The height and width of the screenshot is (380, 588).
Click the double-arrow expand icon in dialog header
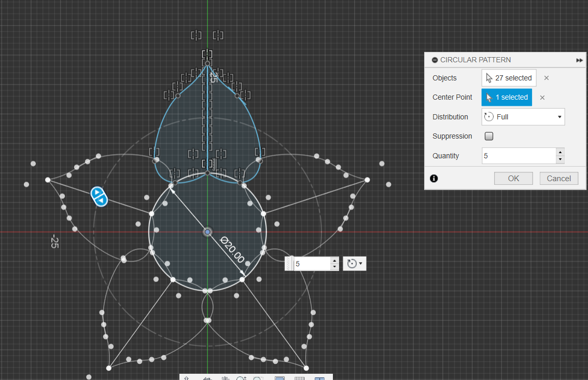pos(579,60)
